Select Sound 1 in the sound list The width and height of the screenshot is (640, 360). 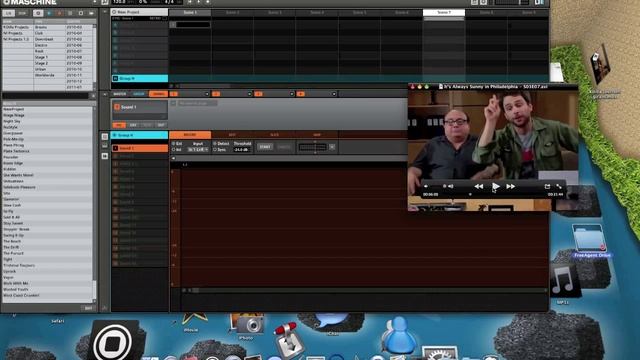(140, 148)
